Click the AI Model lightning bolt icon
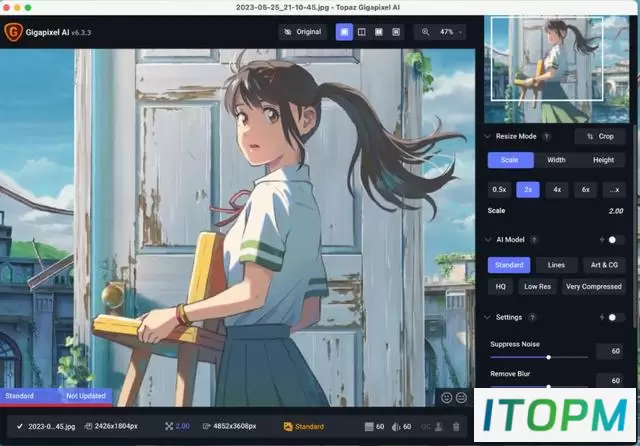This screenshot has width=640, height=446. 602,240
